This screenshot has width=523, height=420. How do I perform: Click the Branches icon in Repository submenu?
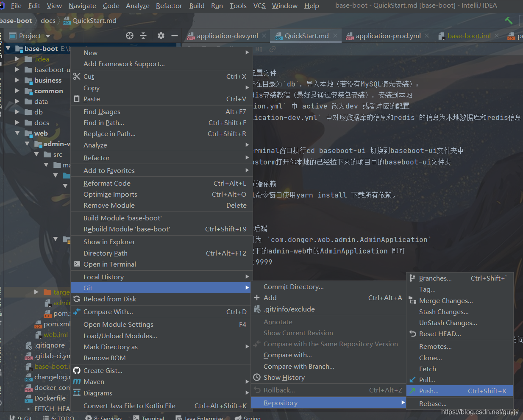[412, 278]
